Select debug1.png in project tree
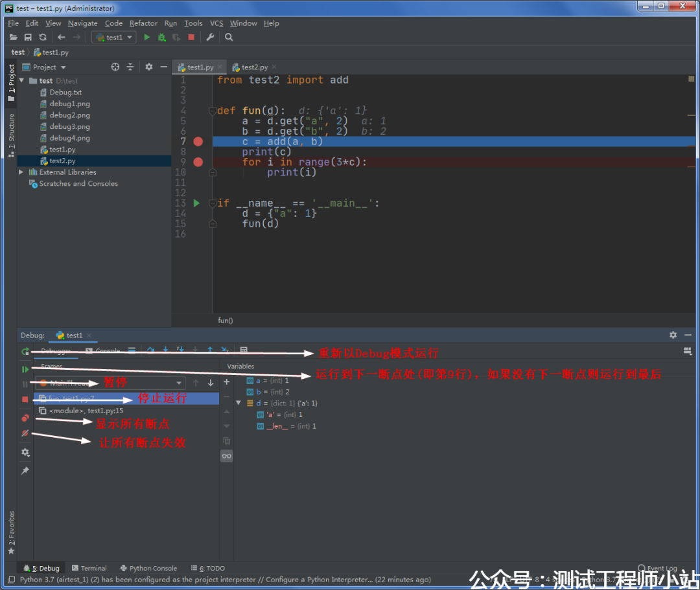Screen dimensions: 700x590 coord(69,104)
